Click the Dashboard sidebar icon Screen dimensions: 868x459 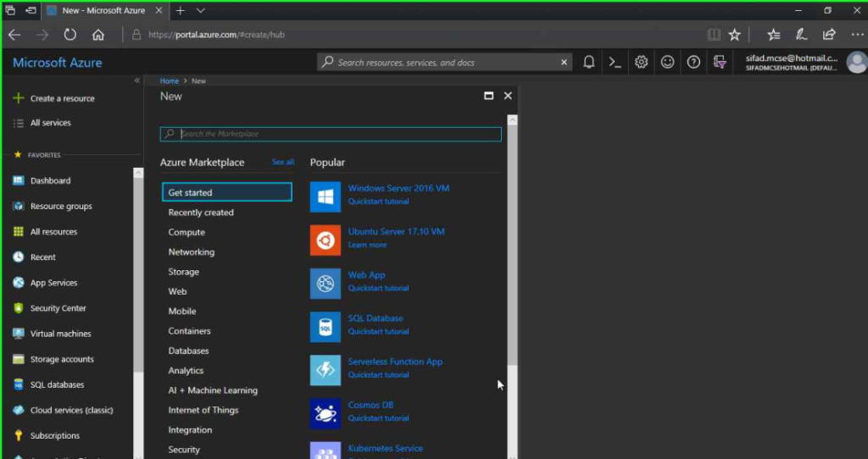(x=19, y=180)
